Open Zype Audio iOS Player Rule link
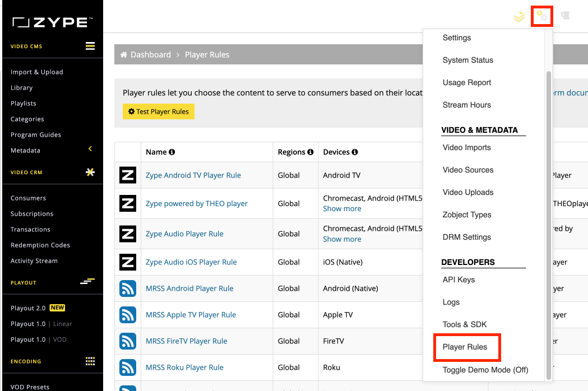This screenshot has height=391, width=588. (191, 262)
